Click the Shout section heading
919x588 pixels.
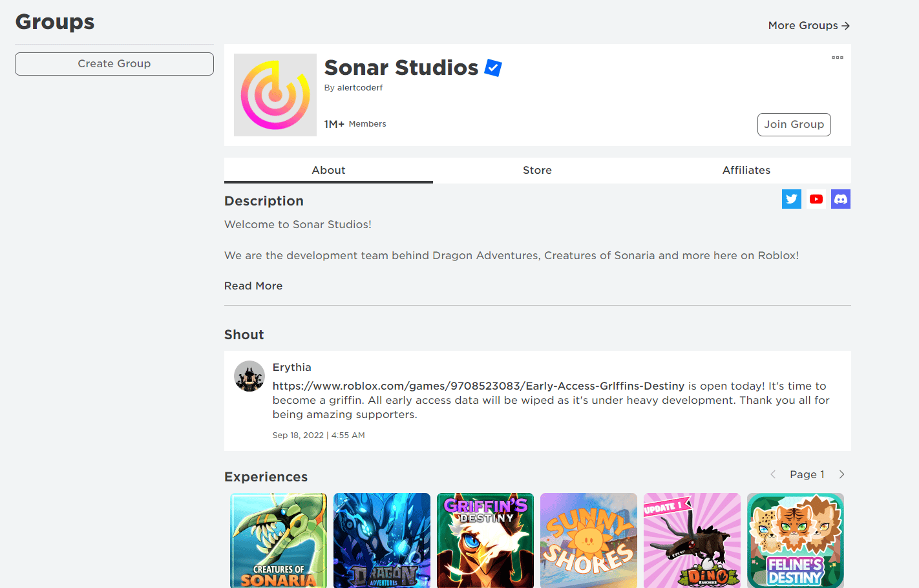[x=244, y=335]
